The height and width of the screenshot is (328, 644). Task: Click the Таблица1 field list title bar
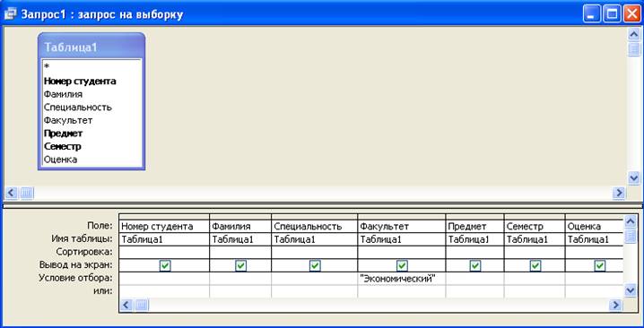(x=91, y=47)
